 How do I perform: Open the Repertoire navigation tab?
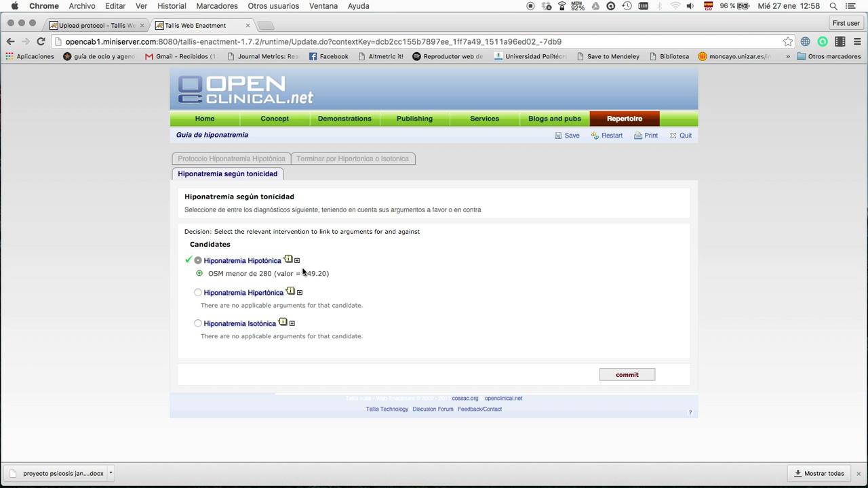[624, 119]
